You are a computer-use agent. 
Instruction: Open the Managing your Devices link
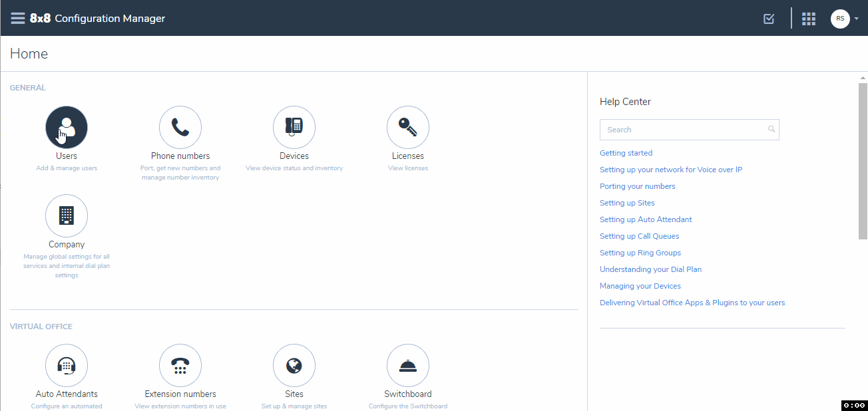(640, 286)
